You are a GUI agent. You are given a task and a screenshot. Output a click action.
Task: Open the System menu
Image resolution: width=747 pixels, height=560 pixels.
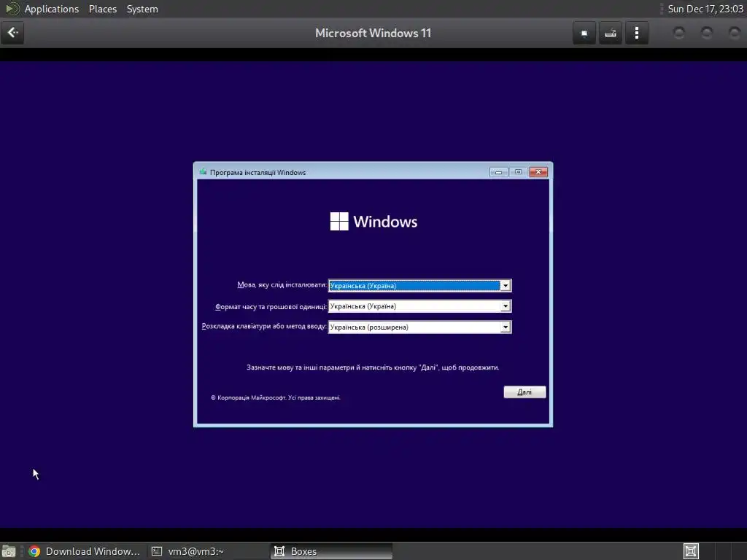pos(142,9)
